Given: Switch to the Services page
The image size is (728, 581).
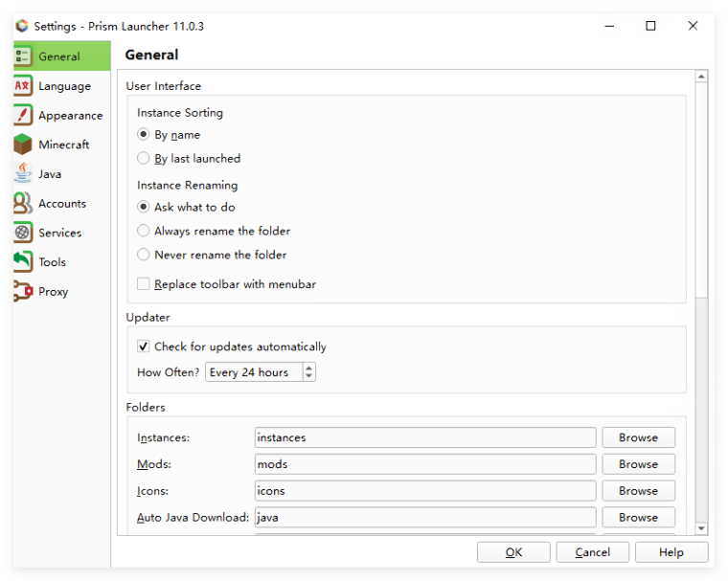Looking at the screenshot, I should pyautogui.click(x=61, y=233).
